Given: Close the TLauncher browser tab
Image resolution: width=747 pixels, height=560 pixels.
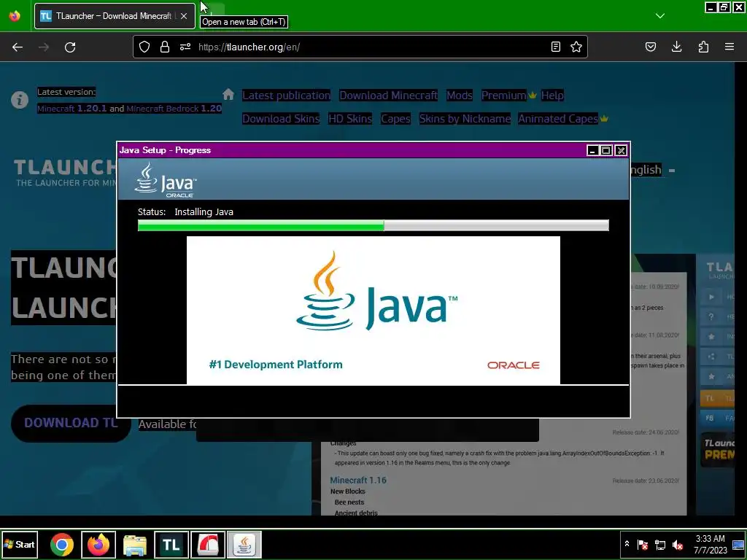Looking at the screenshot, I should [184, 16].
